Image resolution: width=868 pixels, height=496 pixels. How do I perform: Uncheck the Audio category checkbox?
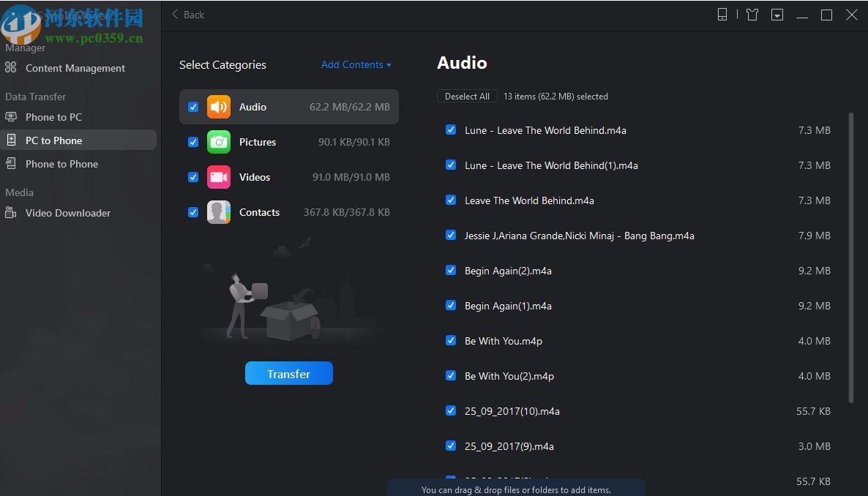coord(192,106)
